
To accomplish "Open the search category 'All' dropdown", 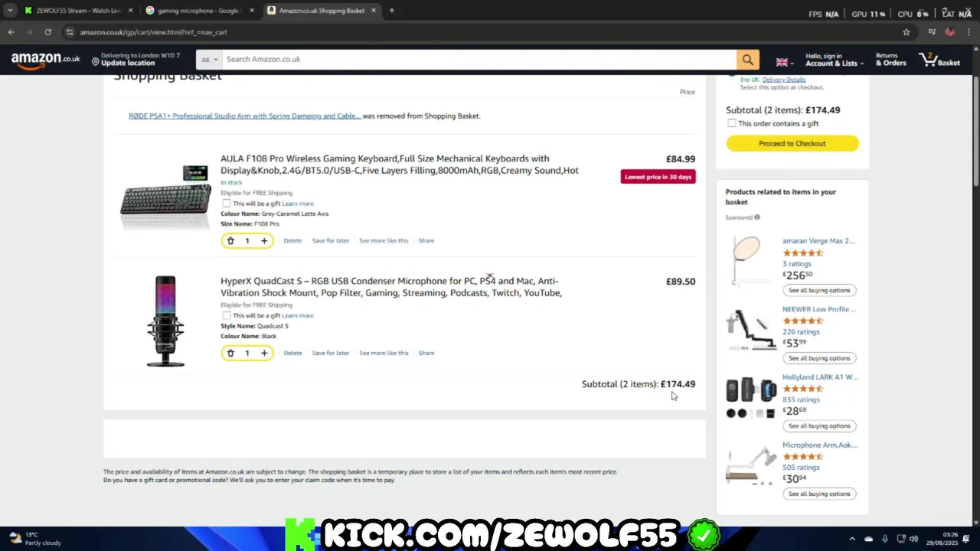I will coord(209,60).
